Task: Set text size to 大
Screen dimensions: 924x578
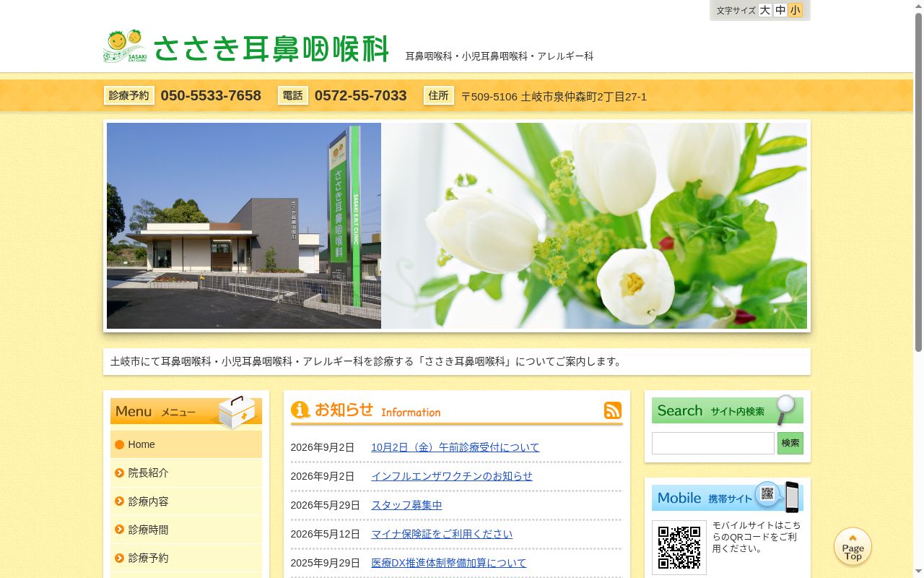Action: tap(764, 10)
